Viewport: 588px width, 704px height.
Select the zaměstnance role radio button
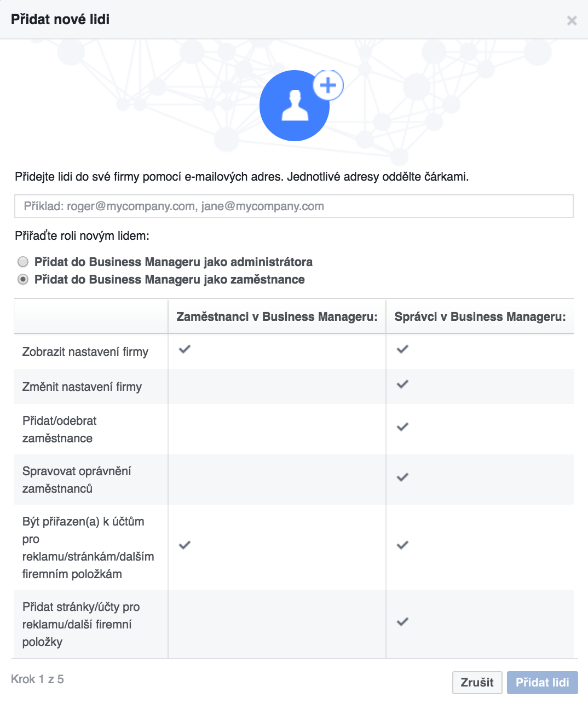pos(23,279)
